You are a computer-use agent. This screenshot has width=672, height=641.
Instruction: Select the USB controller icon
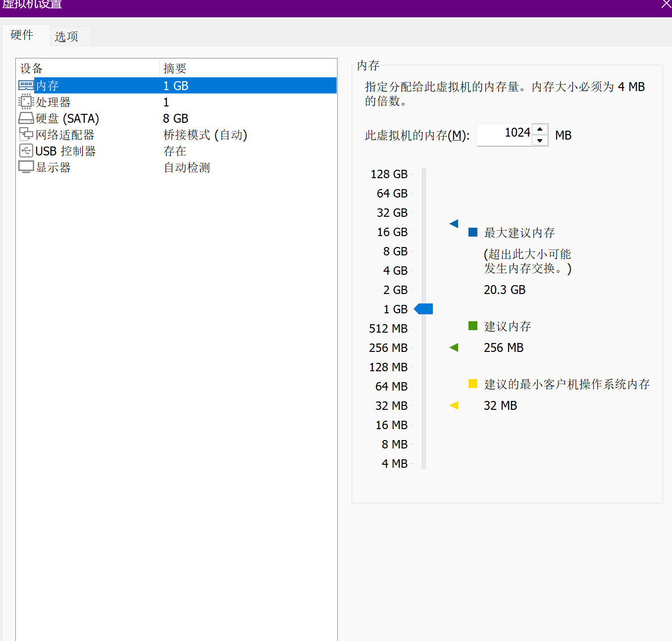click(26, 151)
